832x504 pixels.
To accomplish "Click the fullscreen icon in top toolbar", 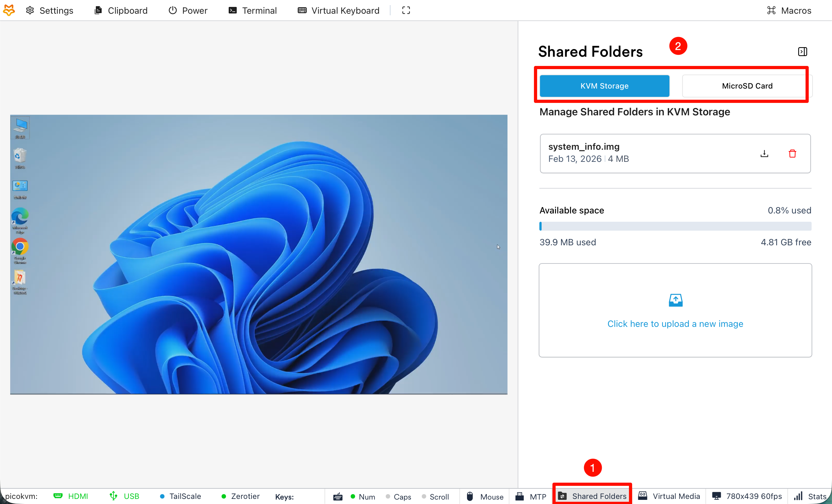I will 406,11.
